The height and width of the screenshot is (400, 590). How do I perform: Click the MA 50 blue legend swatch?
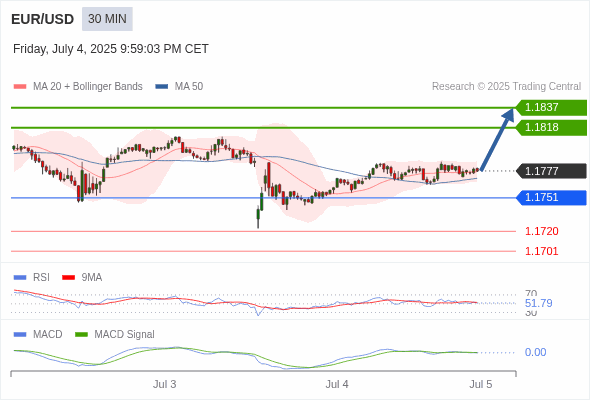coord(162,87)
